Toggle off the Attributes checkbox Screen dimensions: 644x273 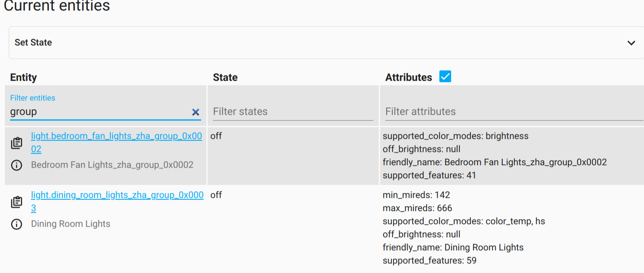coord(445,76)
